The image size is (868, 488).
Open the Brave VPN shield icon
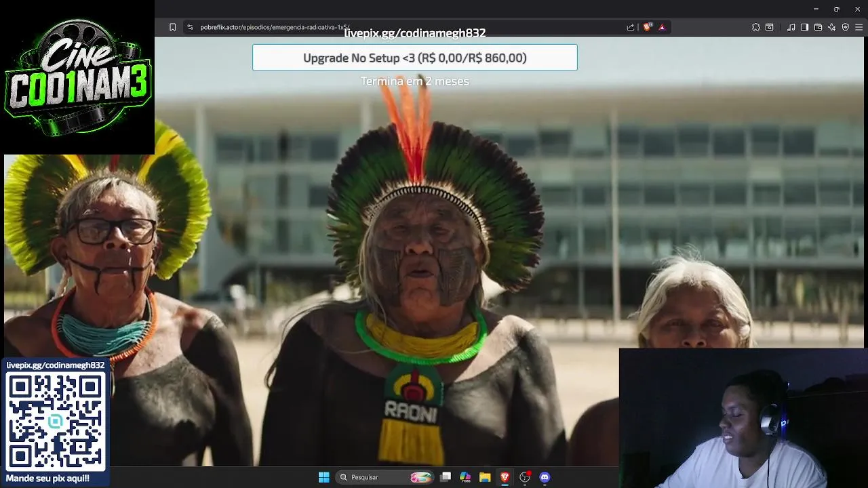(x=846, y=27)
